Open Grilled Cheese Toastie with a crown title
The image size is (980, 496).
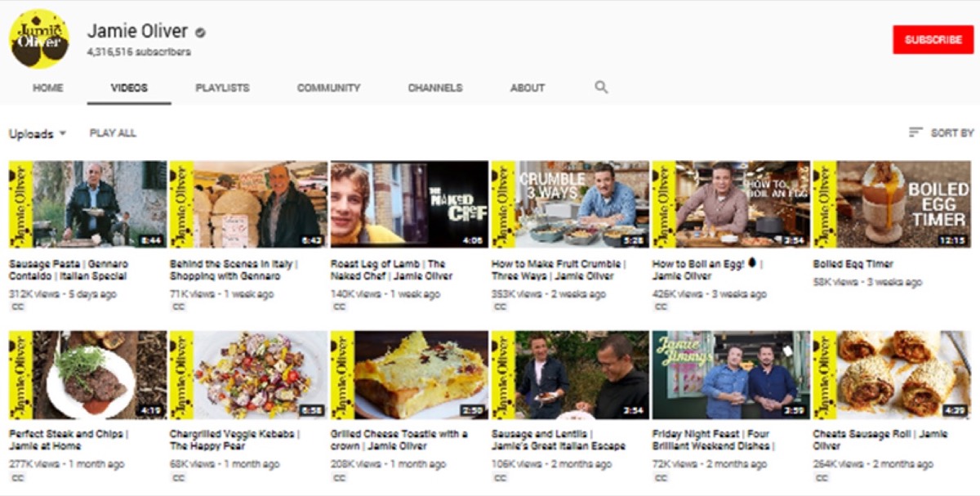[399, 440]
